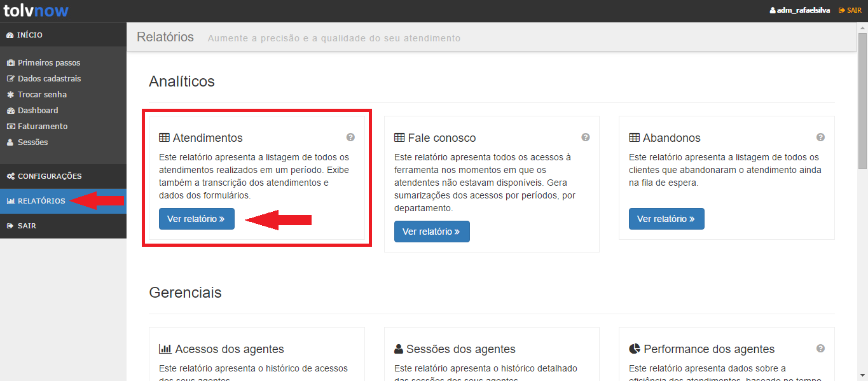The width and height of the screenshot is (868, 381).
Task: Open the Início section in sidebar
Action: pos(30,35)
